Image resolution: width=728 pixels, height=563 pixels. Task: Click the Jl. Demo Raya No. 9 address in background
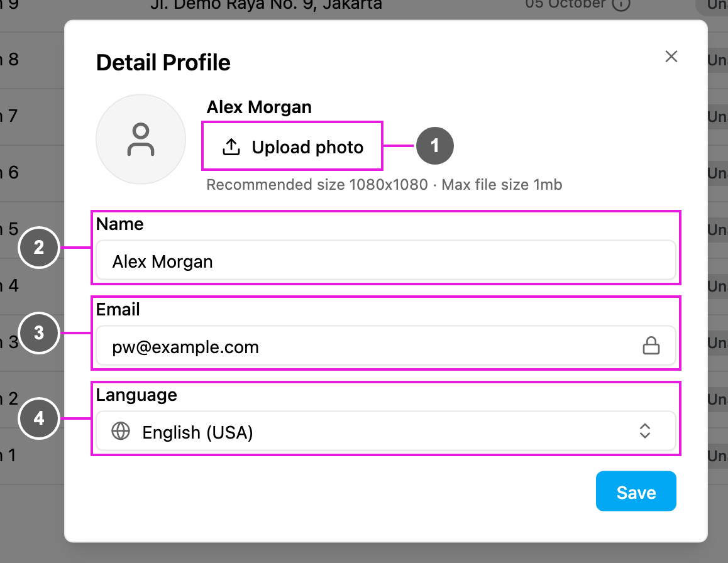[266, 4]
